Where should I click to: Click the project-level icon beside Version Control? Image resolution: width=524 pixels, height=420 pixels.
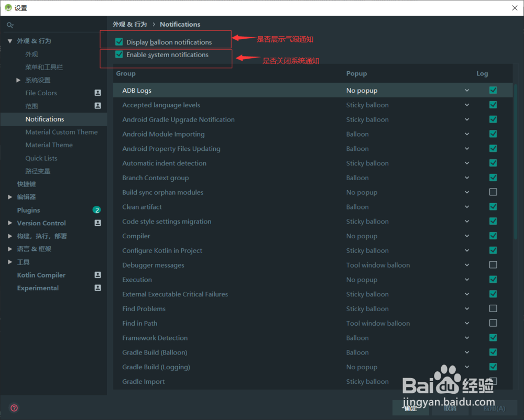point(97,223)
